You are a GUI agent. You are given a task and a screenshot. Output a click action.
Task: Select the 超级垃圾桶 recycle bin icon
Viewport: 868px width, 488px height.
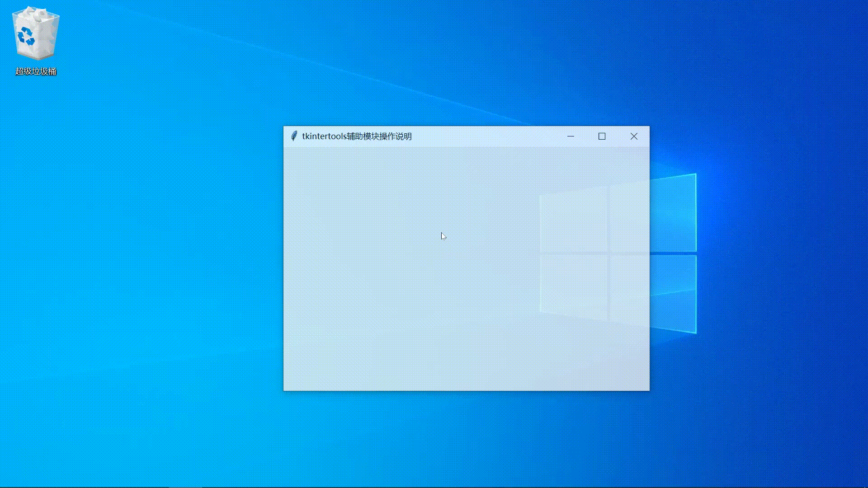[35, 34]
